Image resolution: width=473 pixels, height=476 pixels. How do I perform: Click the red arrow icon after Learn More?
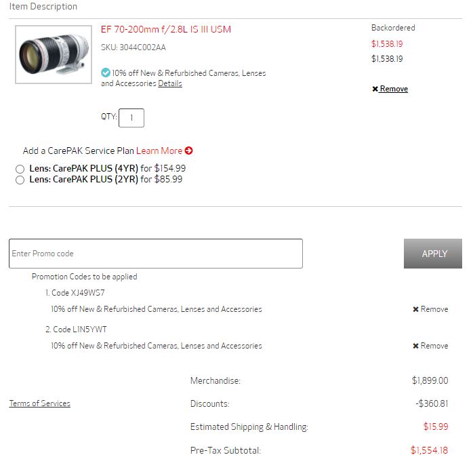click(188, 151)
